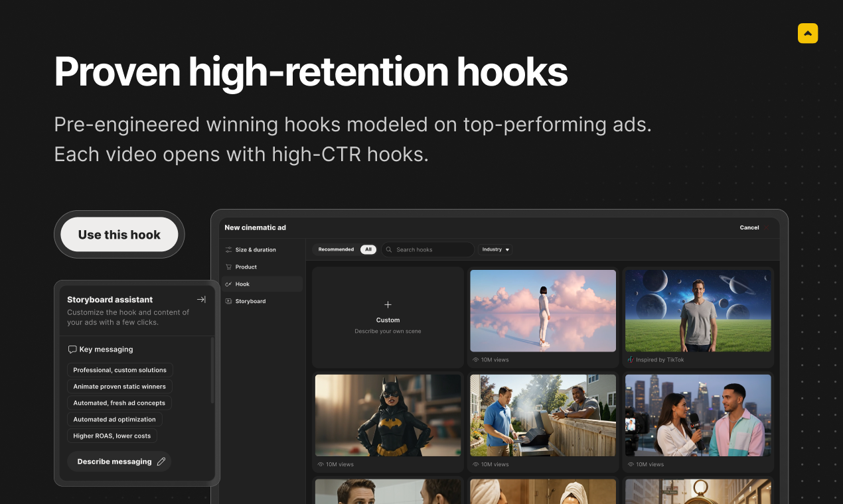Click the Storyboard assistant panel scrollbar

coord(212,370)
